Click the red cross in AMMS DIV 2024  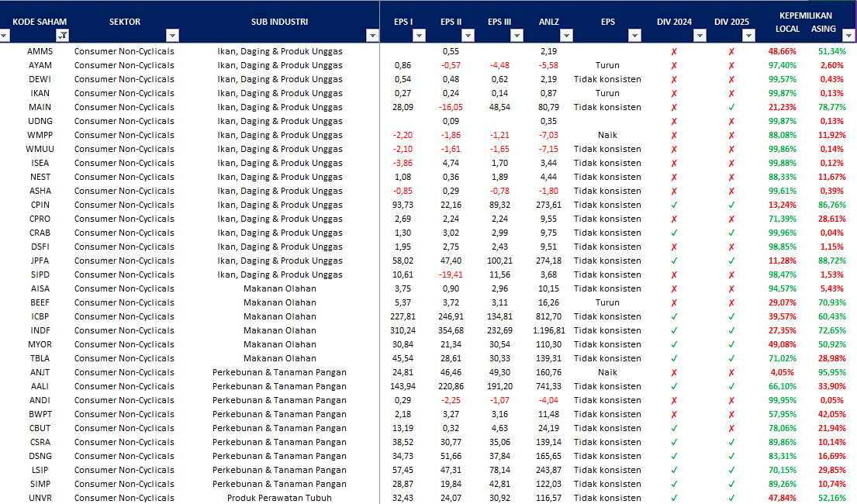[x=673, y=51]
